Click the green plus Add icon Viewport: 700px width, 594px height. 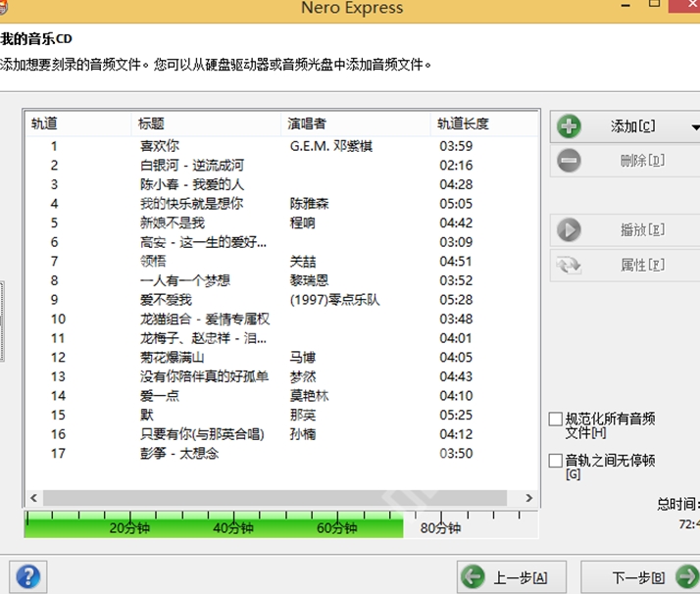coord(569,126)
